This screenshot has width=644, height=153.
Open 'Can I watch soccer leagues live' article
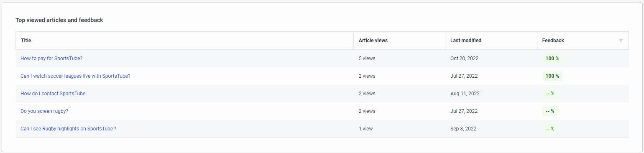[x=75, y=76]
